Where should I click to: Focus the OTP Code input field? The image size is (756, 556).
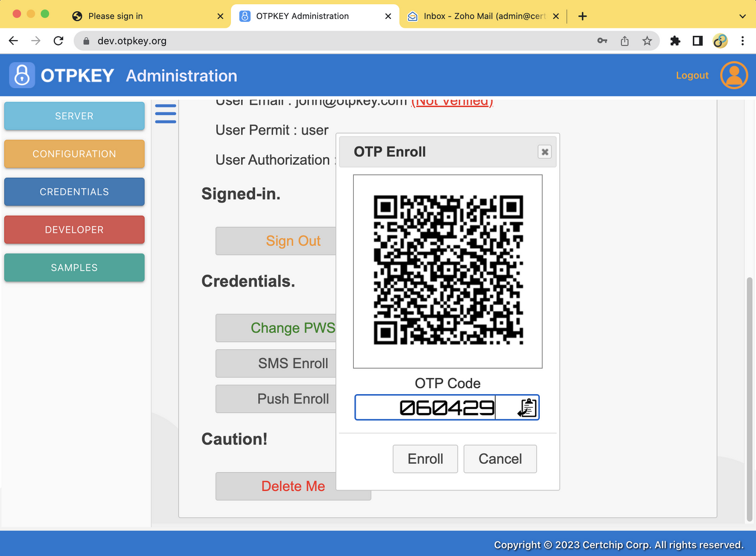tap(447, 408)
